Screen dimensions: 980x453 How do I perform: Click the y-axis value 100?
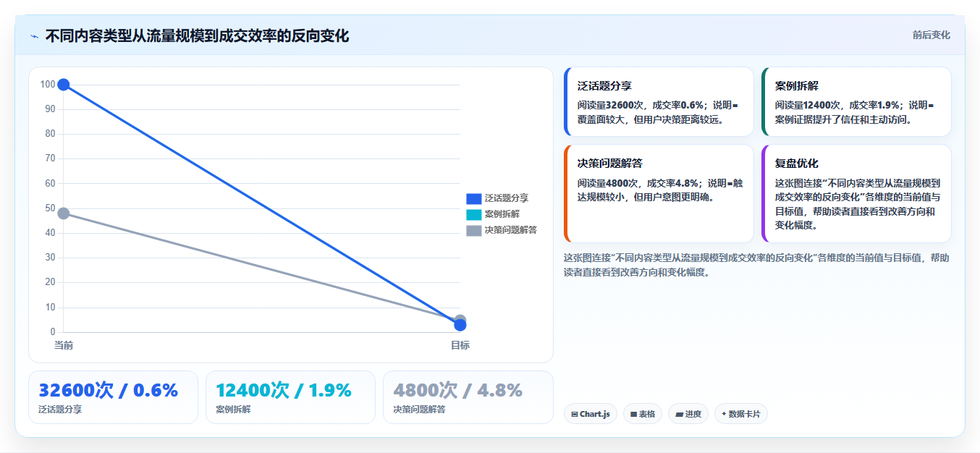tap(48, 85)
